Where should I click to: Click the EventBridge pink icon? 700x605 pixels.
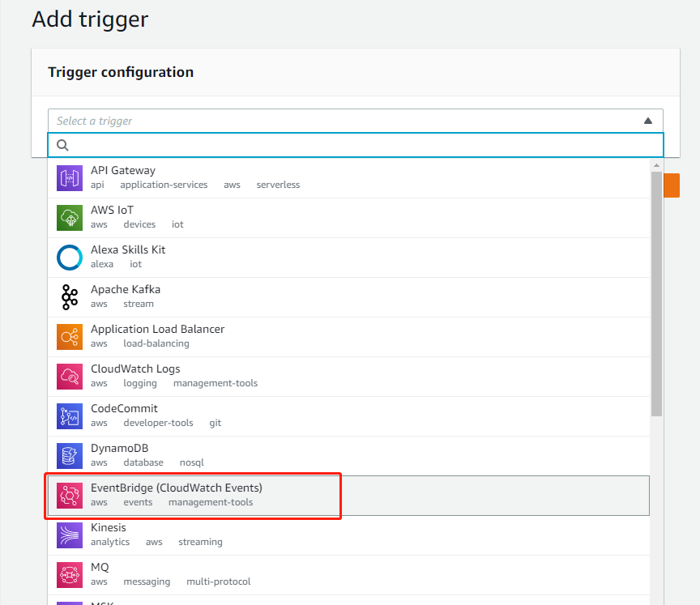(70, 495)
